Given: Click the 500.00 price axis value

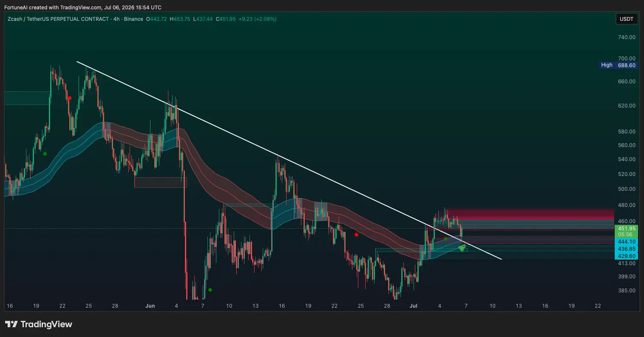Looking at the screenshot, I should pyautogui.click(x=627, y=189).
